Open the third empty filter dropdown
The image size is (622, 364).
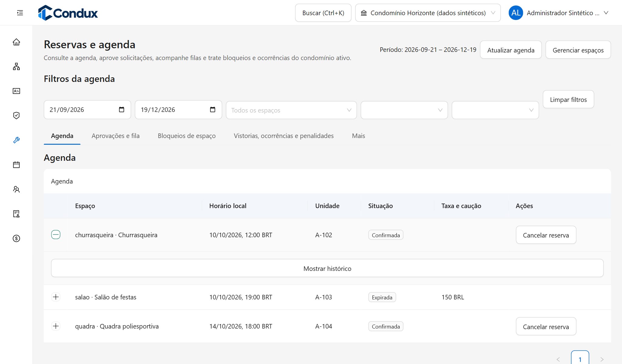[495, 110]
